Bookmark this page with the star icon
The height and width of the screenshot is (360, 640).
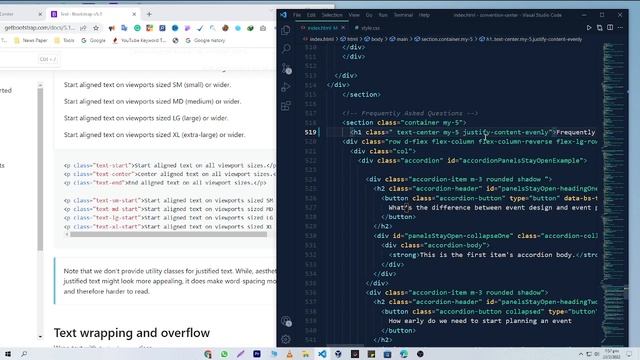pyautogui.click(x=96, y=28)
